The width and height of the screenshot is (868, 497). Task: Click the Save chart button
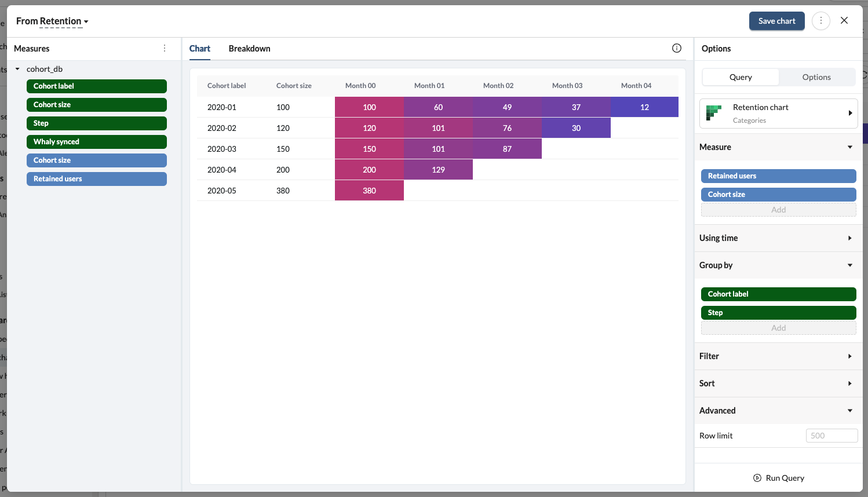[776, 21]
